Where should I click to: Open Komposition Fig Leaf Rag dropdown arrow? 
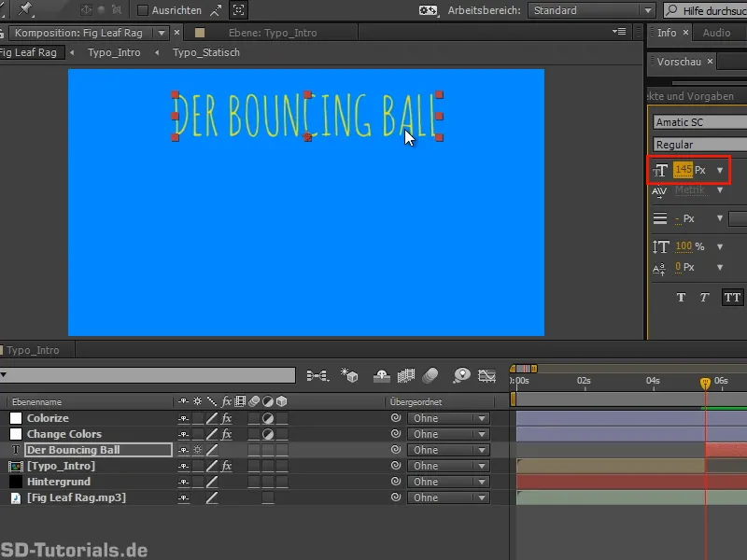coord(162,33)
